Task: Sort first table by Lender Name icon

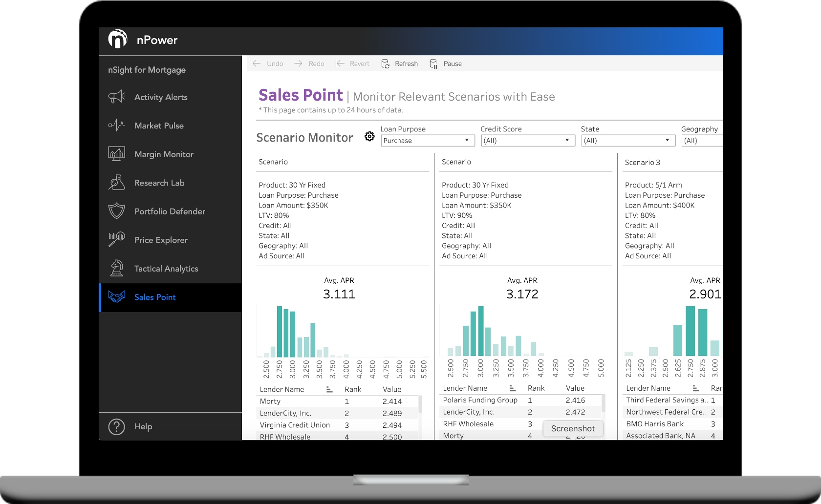Action: [329, 389]
